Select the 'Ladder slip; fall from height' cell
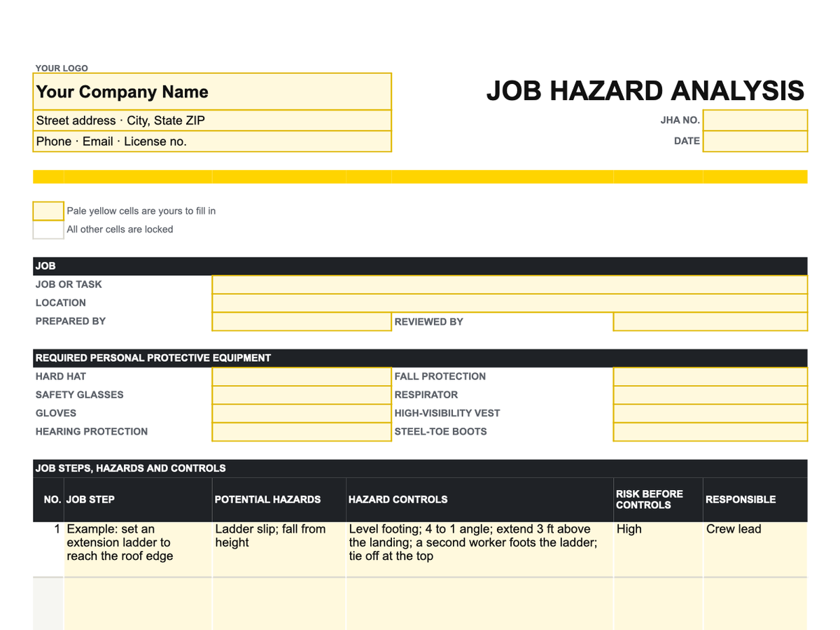This screenshot has width=840, height=630. point(279,549)
